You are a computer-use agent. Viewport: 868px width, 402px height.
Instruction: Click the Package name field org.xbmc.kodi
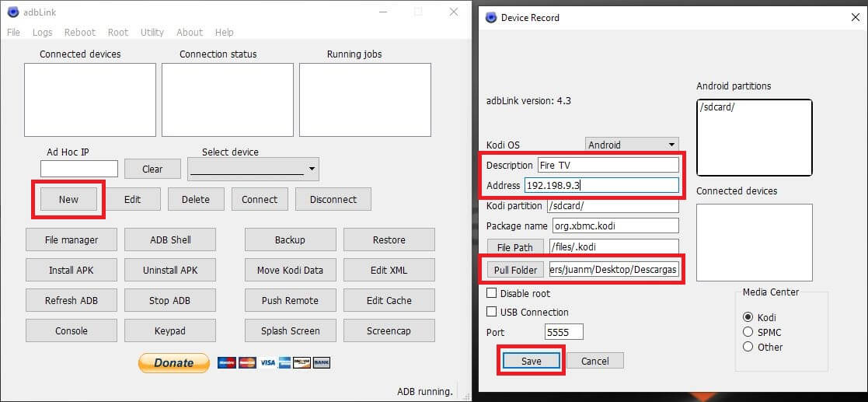click(x=615, y=226)
